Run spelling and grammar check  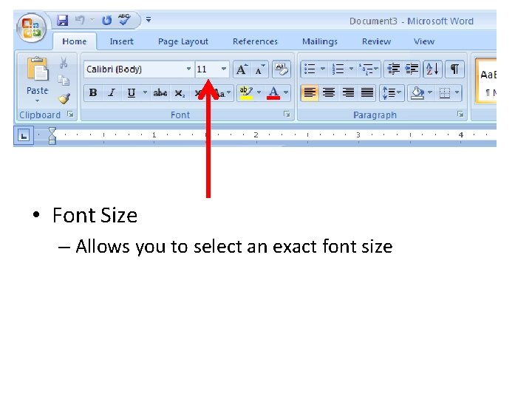pos(124,20)
